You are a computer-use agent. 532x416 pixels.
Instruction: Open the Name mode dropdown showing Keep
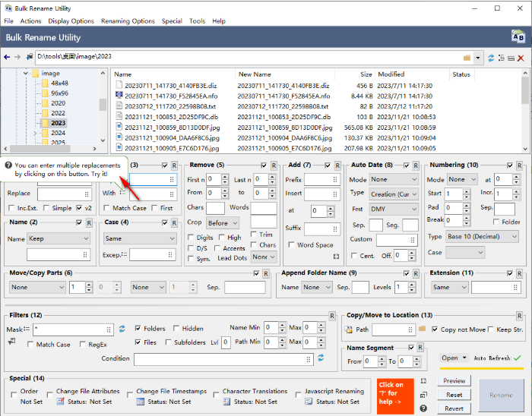pyautogui.click(x=59, y=238)
